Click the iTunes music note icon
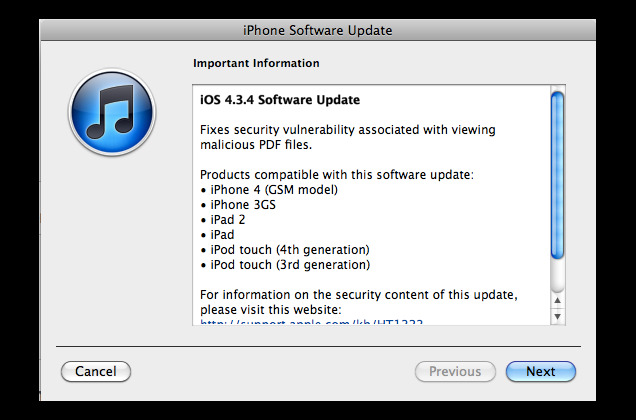The height and width of the screenshot is (420, 636). pyautogui.click(x=112, y=112)
